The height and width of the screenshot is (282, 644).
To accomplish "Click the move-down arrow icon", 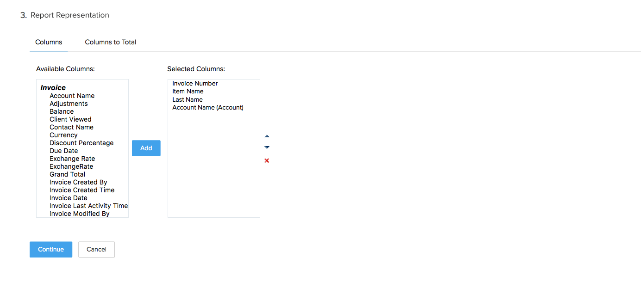I will (x=267, y=147).
